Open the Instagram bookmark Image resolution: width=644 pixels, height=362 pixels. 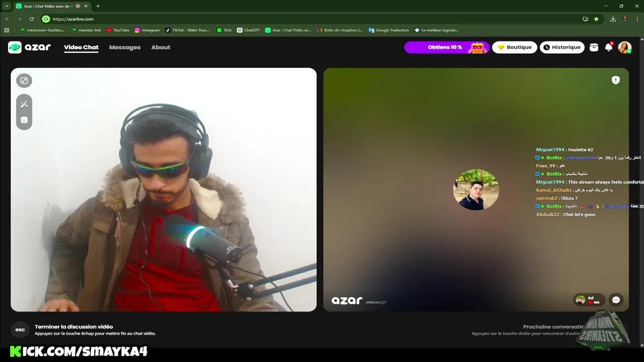point(147,30)
